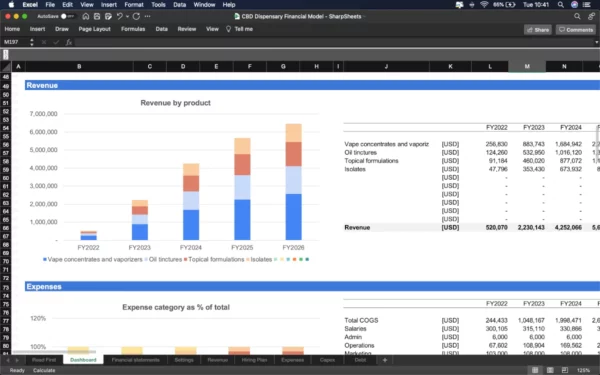Click the Home icon in title toolbar
Image resolution: width=600 pixels, height=375 pixels.
pos(86,16)
